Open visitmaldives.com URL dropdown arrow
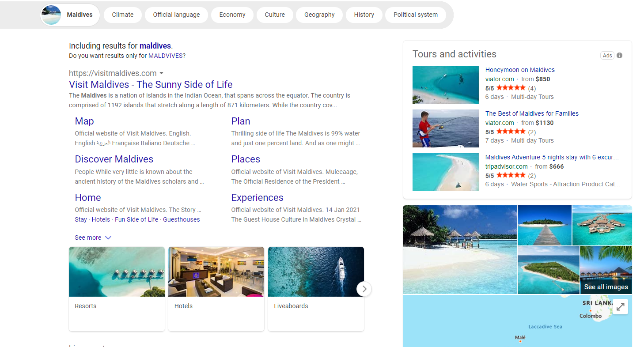The image size is (644, 347). [162, 73]
